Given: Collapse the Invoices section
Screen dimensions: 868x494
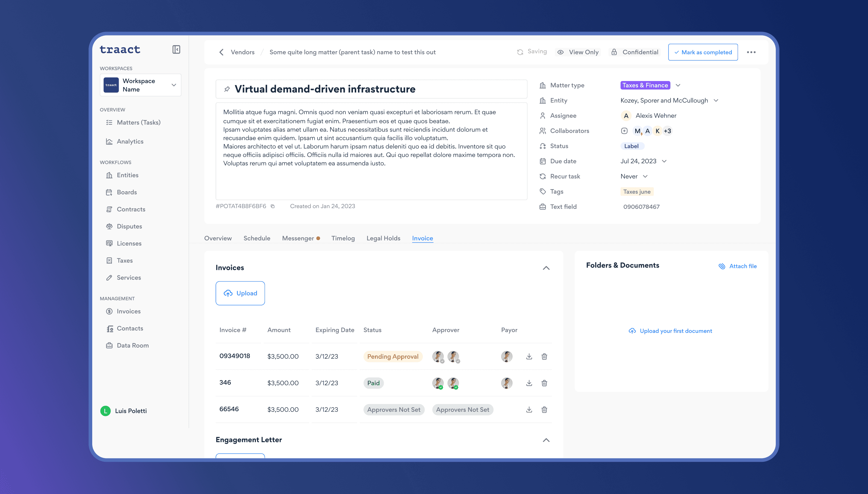Looking at the screenshot, I should click(546, 268).
